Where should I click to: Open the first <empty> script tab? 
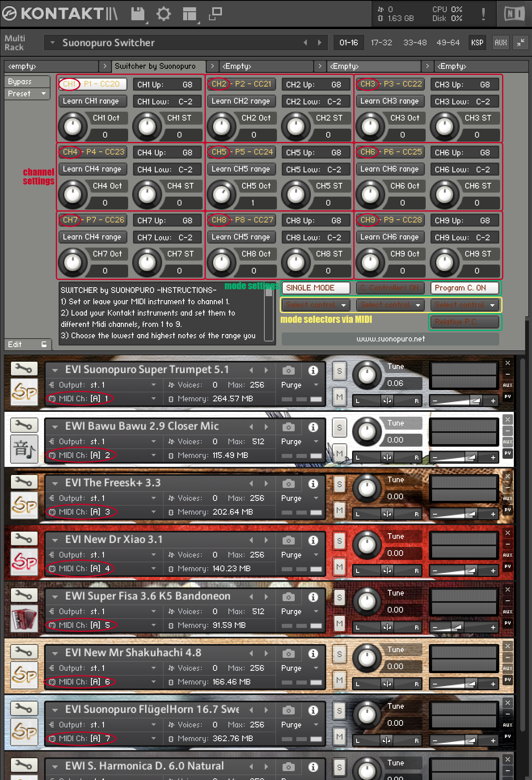[x=52, y=66]
